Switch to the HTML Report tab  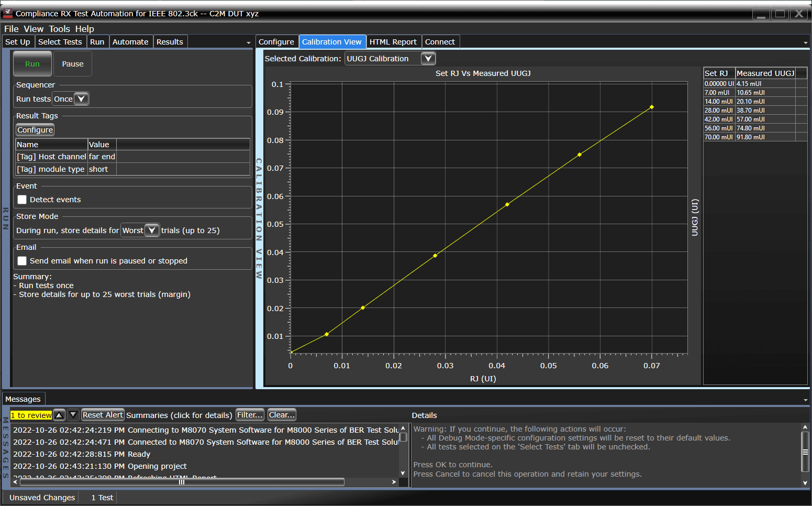click(x=394, y=41)
